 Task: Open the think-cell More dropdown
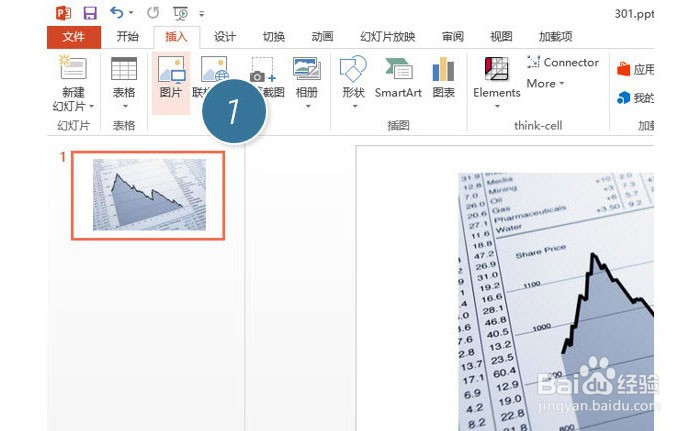tap(545, 84)
